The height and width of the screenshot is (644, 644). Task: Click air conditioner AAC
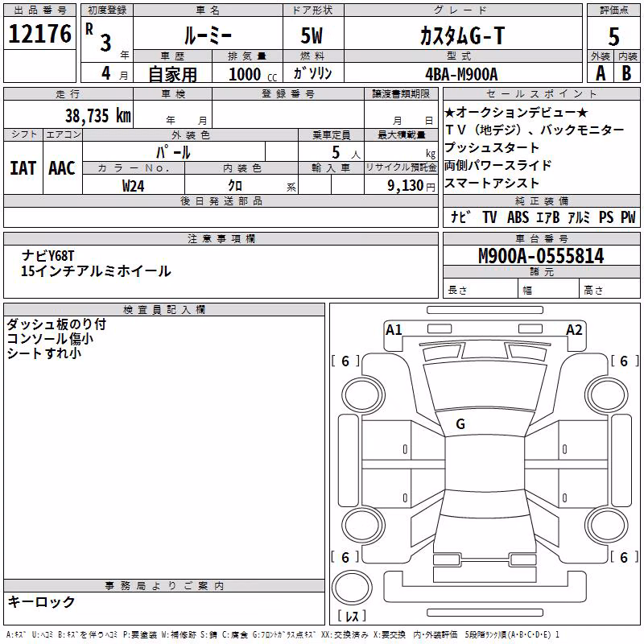[x=62, y=168]
